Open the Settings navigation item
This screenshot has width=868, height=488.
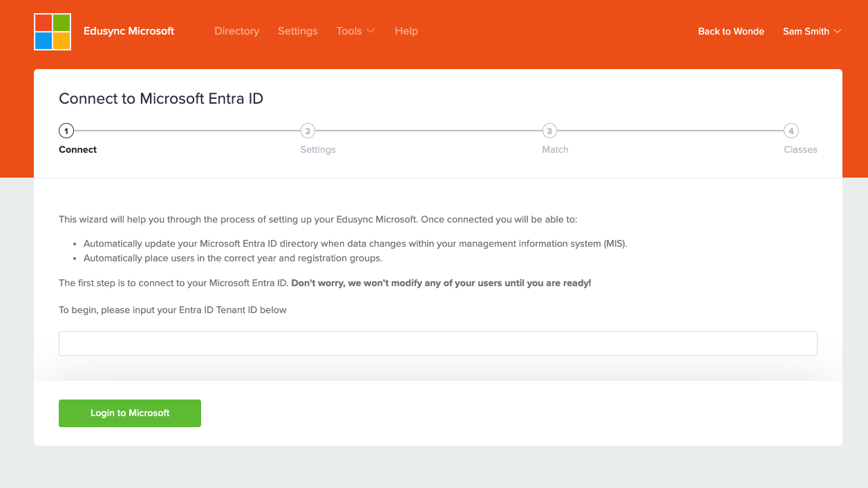pos(298,31)
